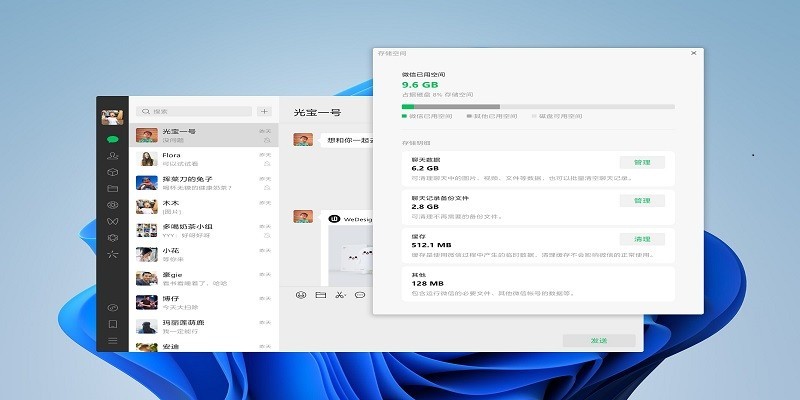Click the green 发送 send button
The image size is (800, 400).
(598, 340)
